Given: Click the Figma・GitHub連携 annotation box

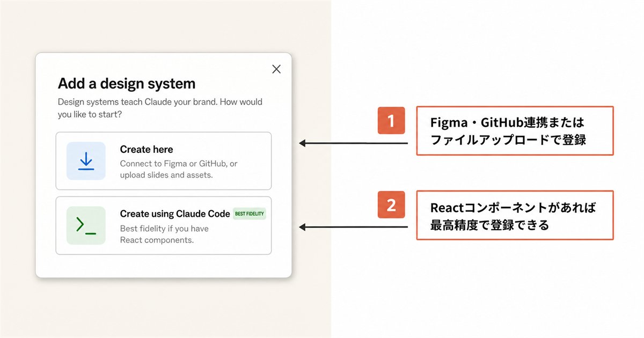Looking at the screenshot, I should (515, 131).
